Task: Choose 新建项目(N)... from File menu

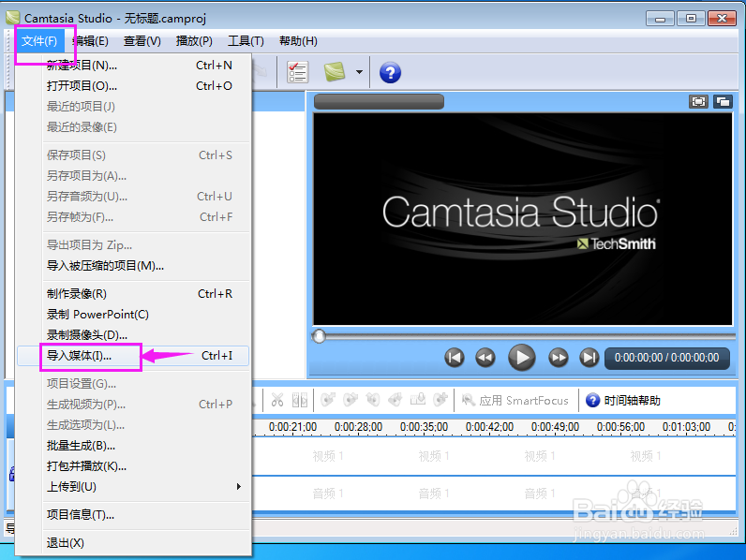Action: click(133, 66)
